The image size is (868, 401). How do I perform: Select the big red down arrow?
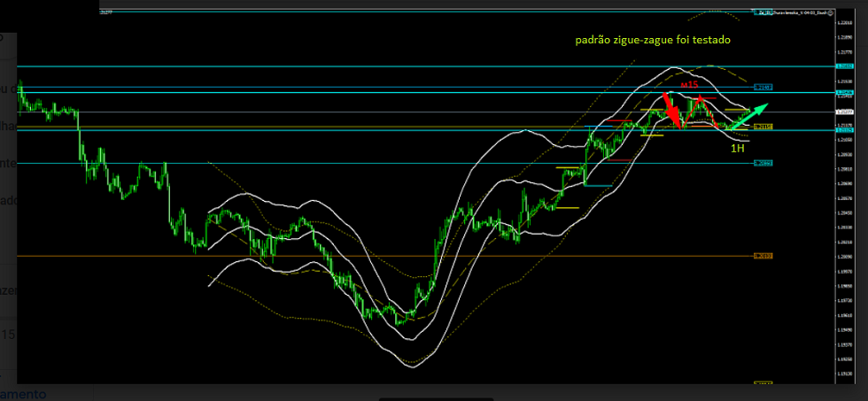click(x=671, y=113)
